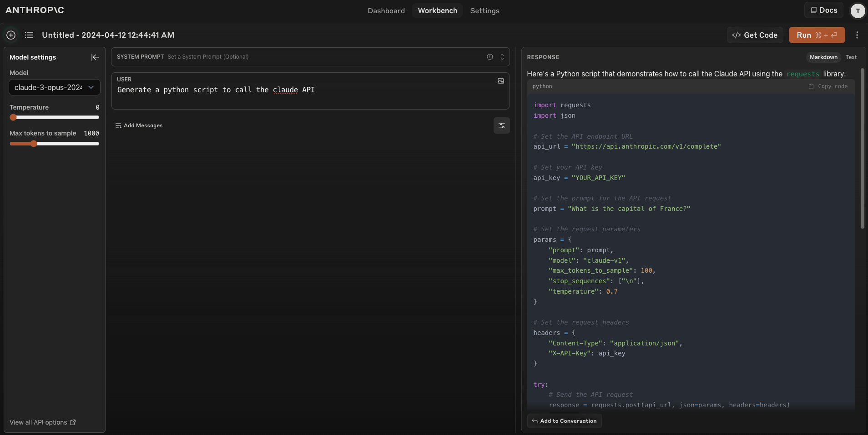The width and height of the screenshot is (868, 435).
Task: Click the Get Code button
Action: tap(755, 35)
